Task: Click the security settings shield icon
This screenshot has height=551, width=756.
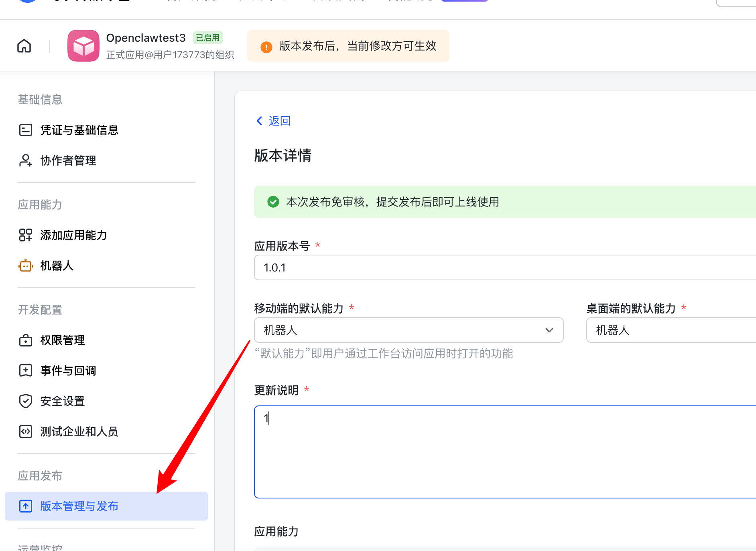Action: (x=26, y=401)
